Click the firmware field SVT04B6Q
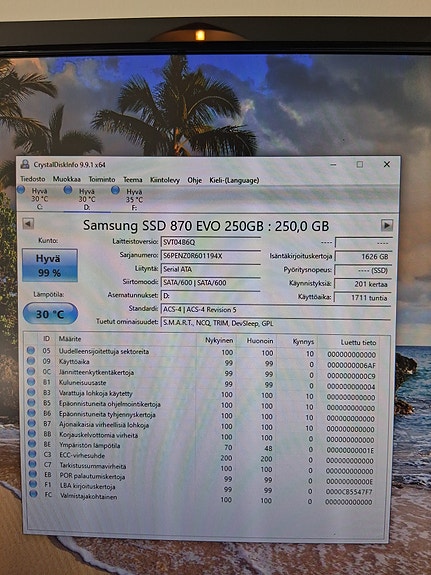431x575 pixels. pos(211,242)
